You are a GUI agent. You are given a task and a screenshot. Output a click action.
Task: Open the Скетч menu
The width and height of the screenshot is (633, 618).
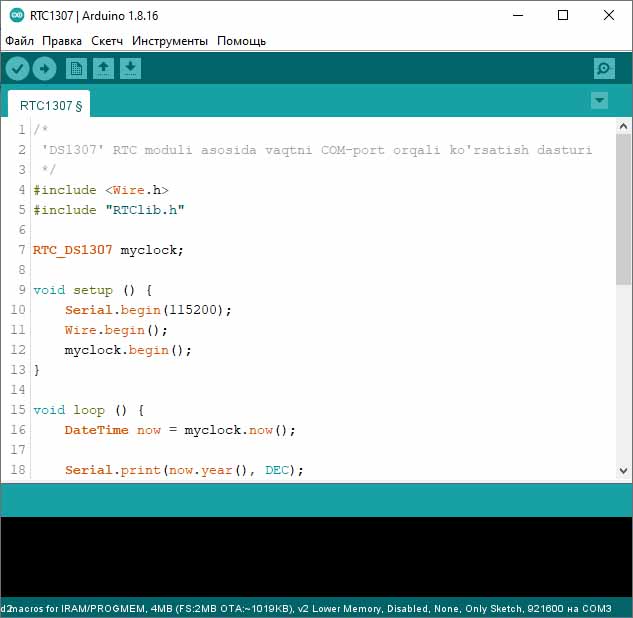tap(107, 41)
